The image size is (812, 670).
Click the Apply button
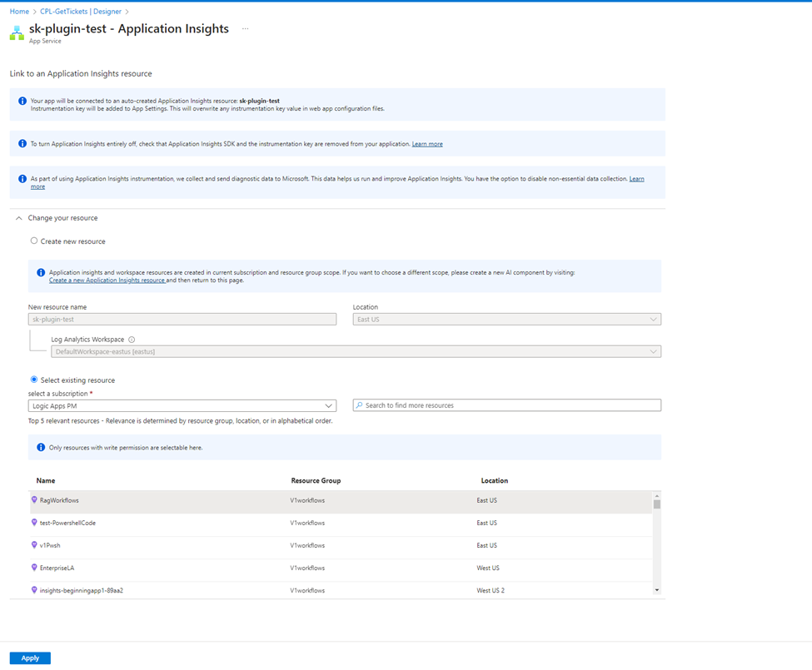[x=30, y=658]
